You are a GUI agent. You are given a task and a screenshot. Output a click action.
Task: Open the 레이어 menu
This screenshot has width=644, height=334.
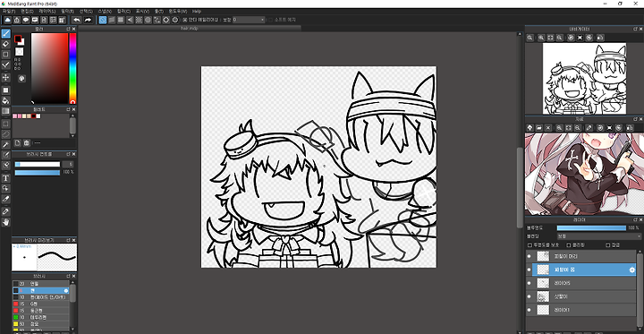47,11
